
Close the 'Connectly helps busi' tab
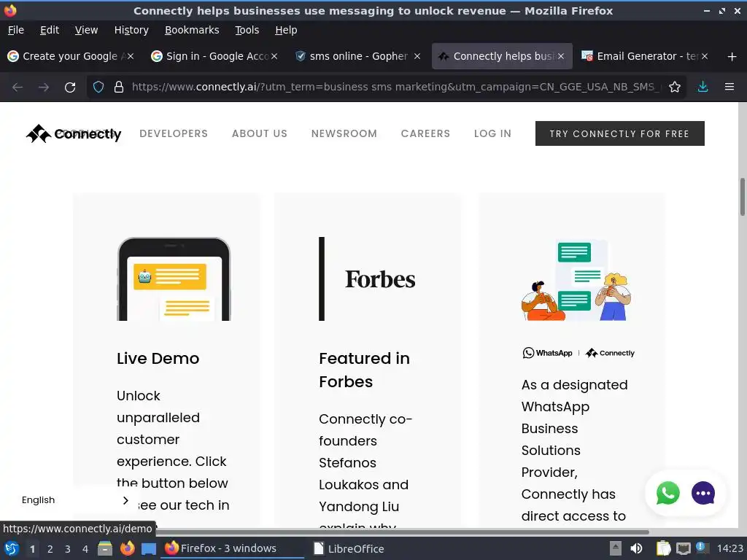pos(561,56)
